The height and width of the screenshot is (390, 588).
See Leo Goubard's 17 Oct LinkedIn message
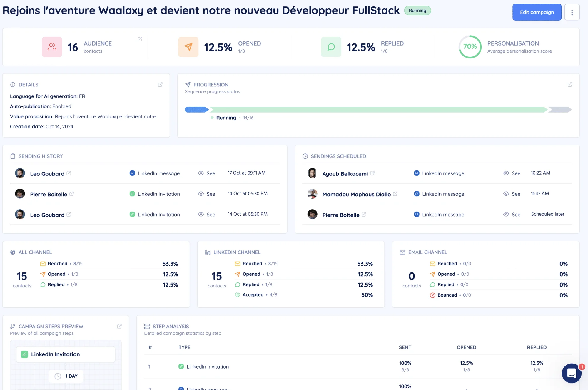207,173
